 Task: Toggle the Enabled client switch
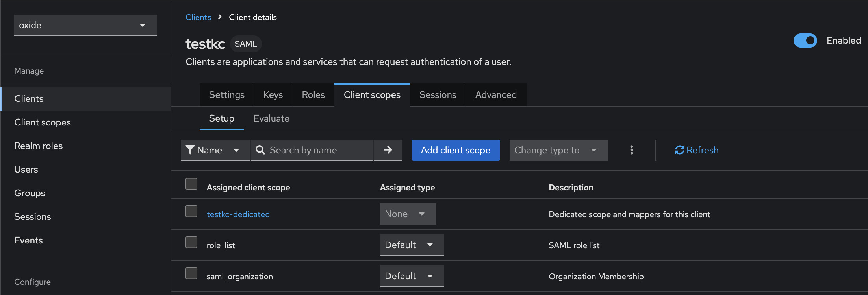(x=805, y=41)
